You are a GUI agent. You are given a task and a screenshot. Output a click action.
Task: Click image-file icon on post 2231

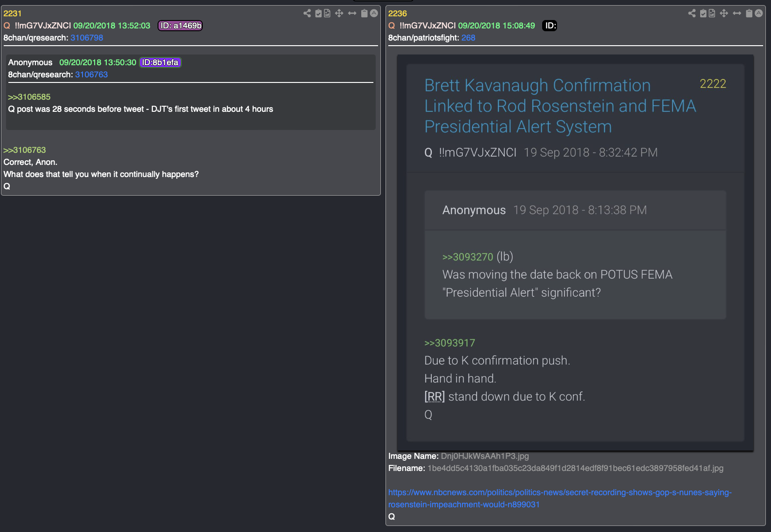(x=327, y=14)
